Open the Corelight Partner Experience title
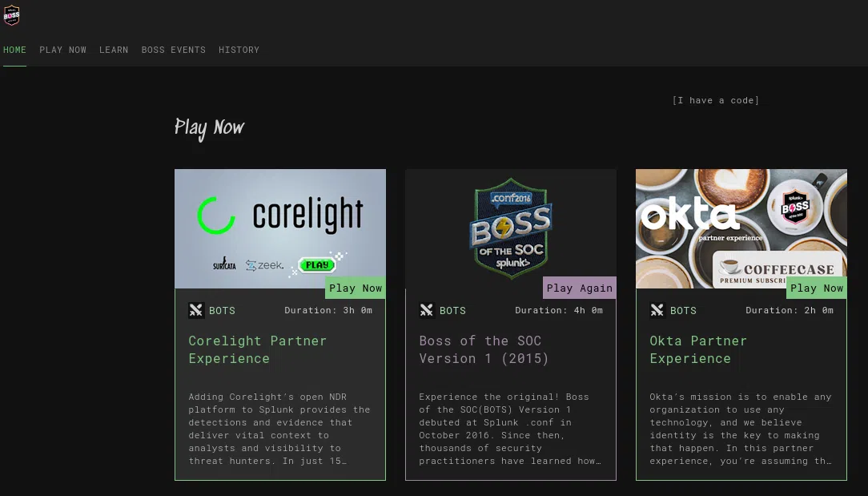Screen dimensions: 868x496 click(x=257, y=349)
